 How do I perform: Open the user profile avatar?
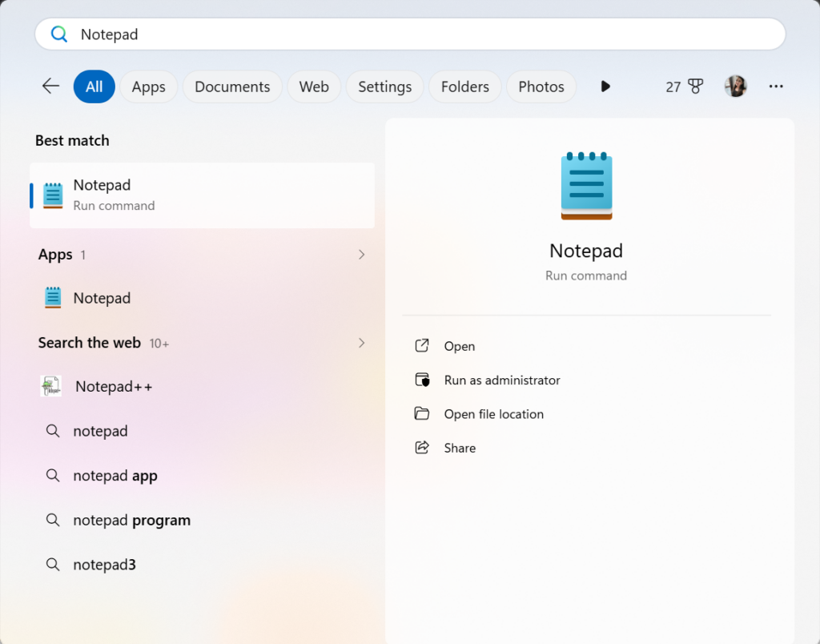click(x=735, y=87)
